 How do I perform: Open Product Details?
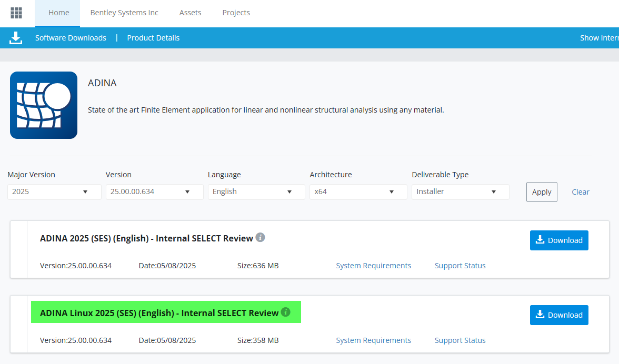coord(153,38)
